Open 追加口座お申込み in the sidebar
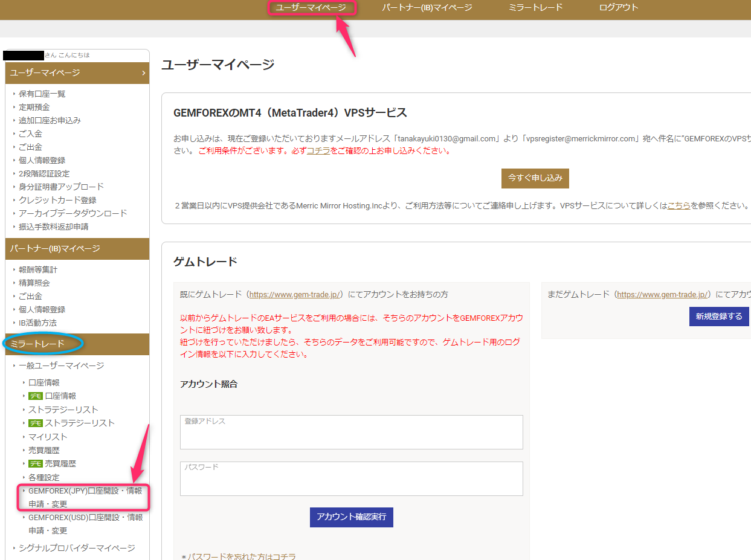Image resolution: width=751 pixels, height=560 pixels. (50, 120)
